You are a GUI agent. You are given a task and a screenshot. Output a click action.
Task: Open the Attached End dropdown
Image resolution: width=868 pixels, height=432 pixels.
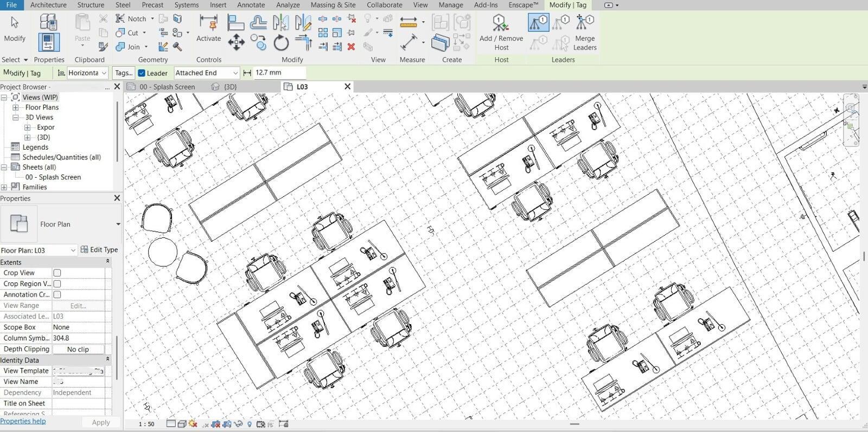point(206,73)
